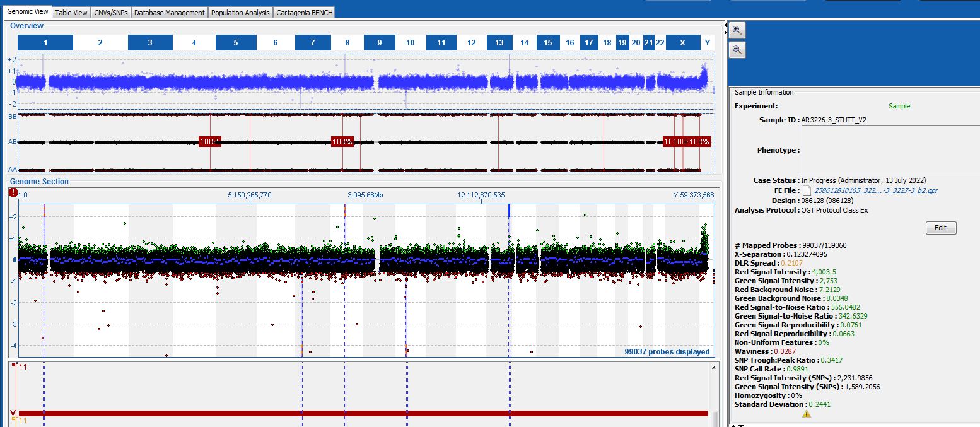This screenshot has height=427, width=980.
Task: Go to the CNVs/SNPs tab
Action: 111,13
